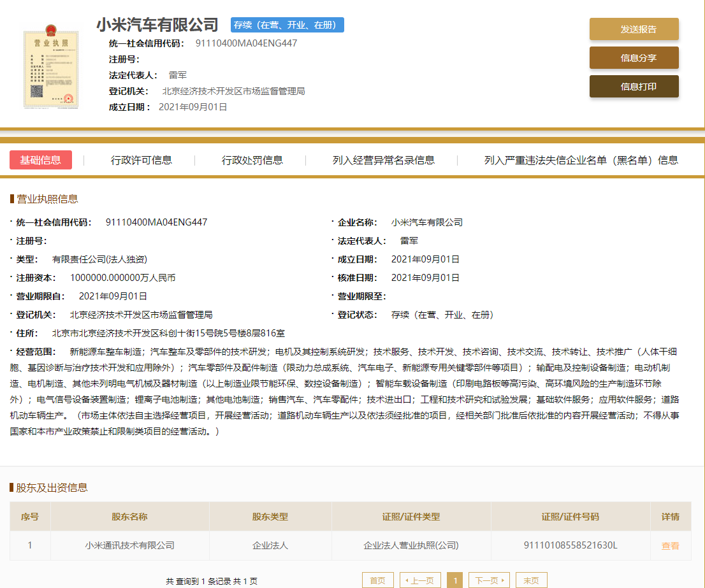Image resolution: width=705 pixels, height=588 pixels.
Task: Click shareholder name 小米通讯技术有限公司
Action: tap(129, 545)
